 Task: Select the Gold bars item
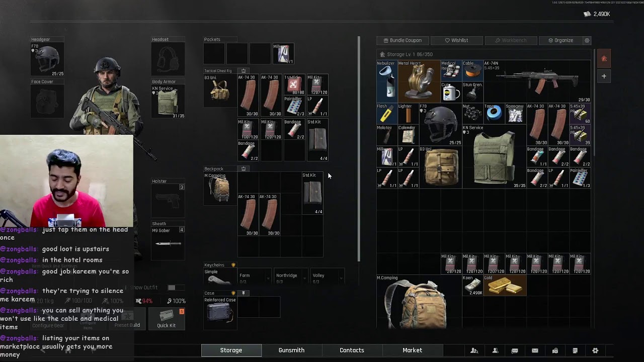coord(505,285)
